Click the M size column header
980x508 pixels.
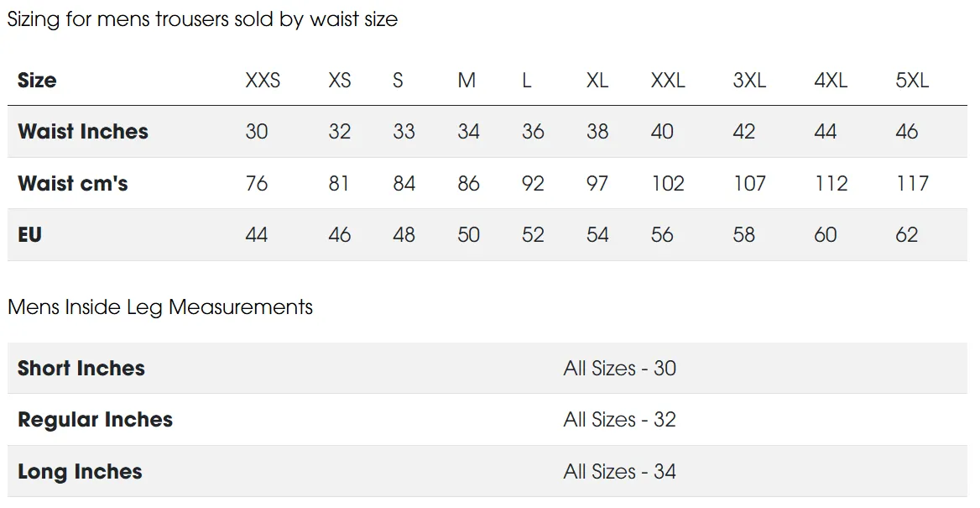click(467, 81)
